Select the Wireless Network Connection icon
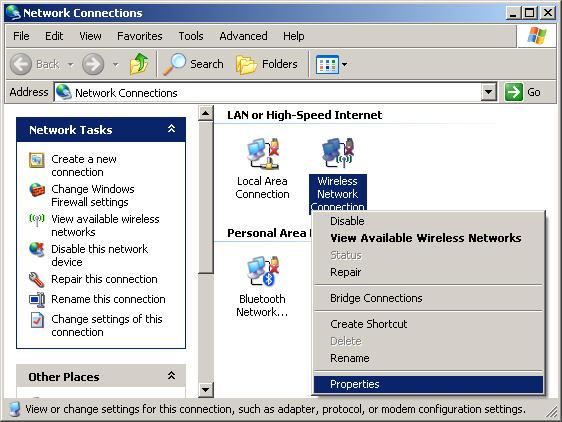 coord(338,153)
